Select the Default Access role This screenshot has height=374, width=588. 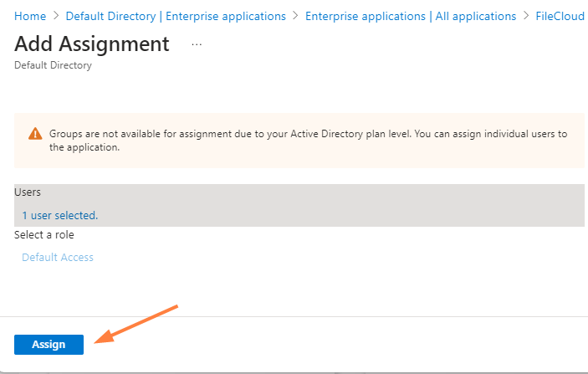pos(58,257)
